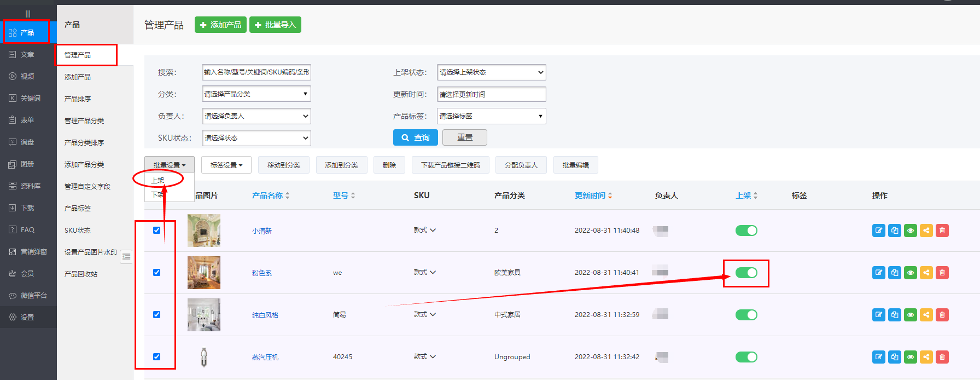
Task: Preview 蒸汽压机 with the green eye icon
Action: tap(911, 357)
